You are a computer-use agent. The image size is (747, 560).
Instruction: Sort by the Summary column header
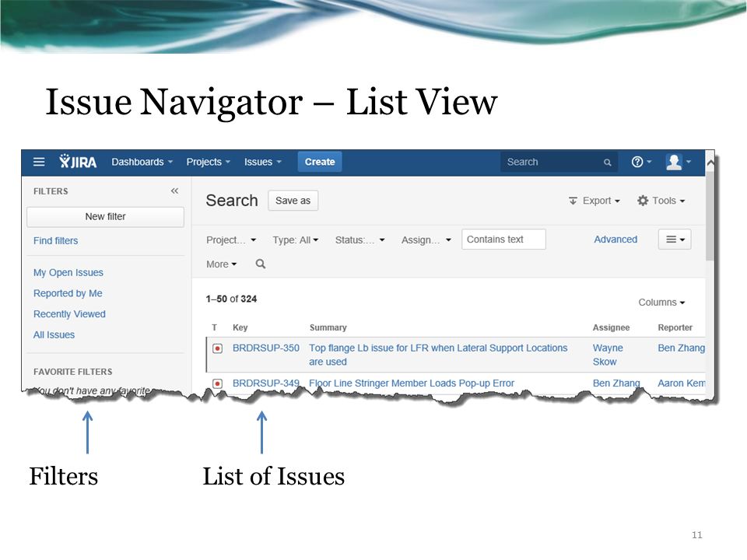328,327
